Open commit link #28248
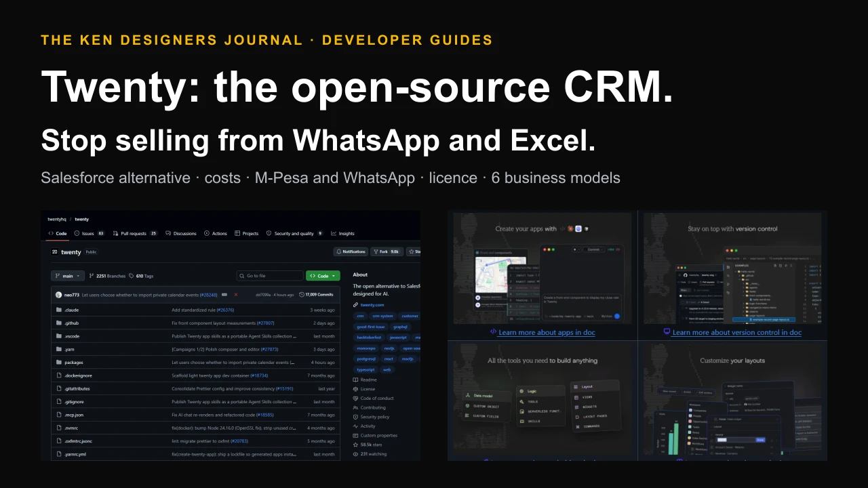 tap(208, 295)
